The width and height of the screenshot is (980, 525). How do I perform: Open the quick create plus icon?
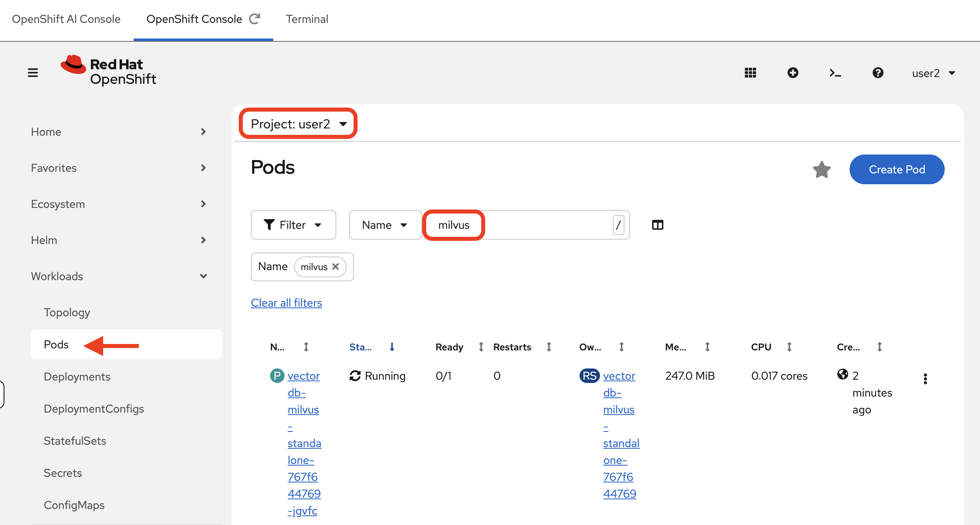click(x=793, y=73)
